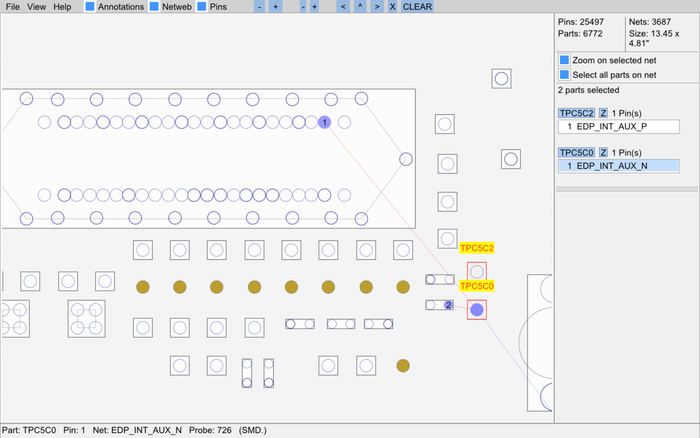Toggle the Annotations checkbox

pos(90,7)
